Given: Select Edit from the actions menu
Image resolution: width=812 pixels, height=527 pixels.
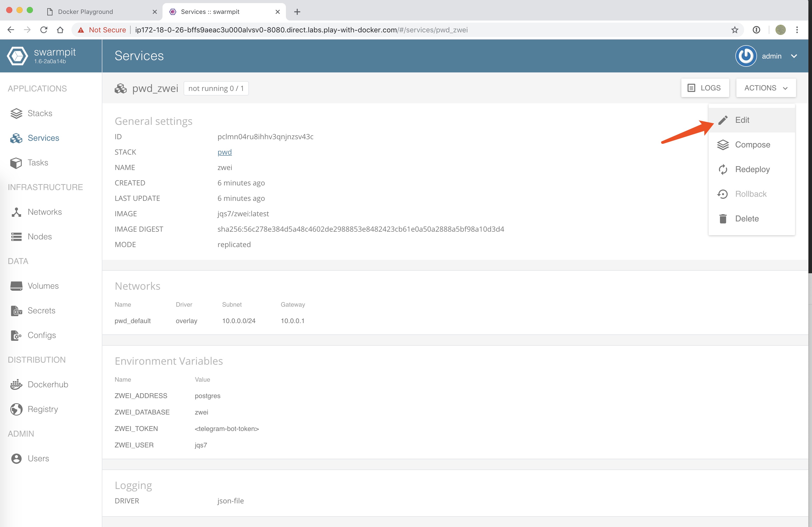Looking at the screenshot, I should click(x=742, y=120).
